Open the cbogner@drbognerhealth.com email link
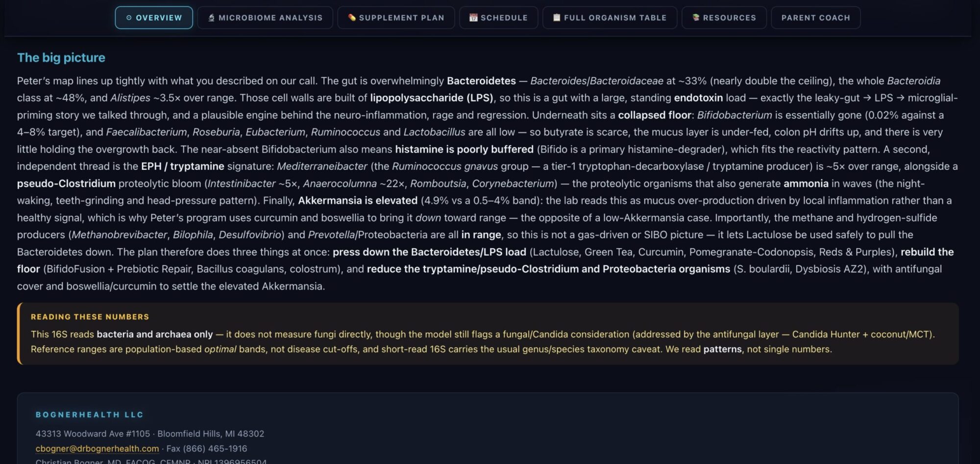The width and height of the screenshot is (980, 464). (x=97, y=448)
